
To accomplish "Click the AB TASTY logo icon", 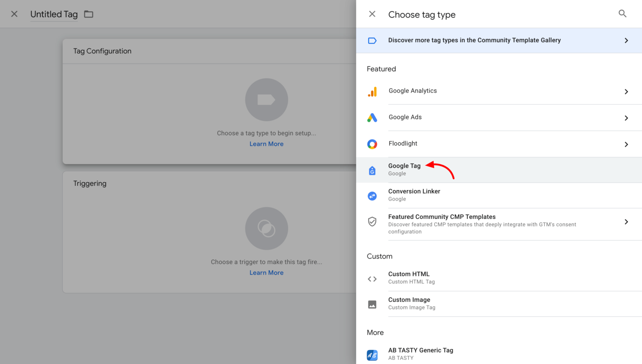I will (x=372, y=355).
